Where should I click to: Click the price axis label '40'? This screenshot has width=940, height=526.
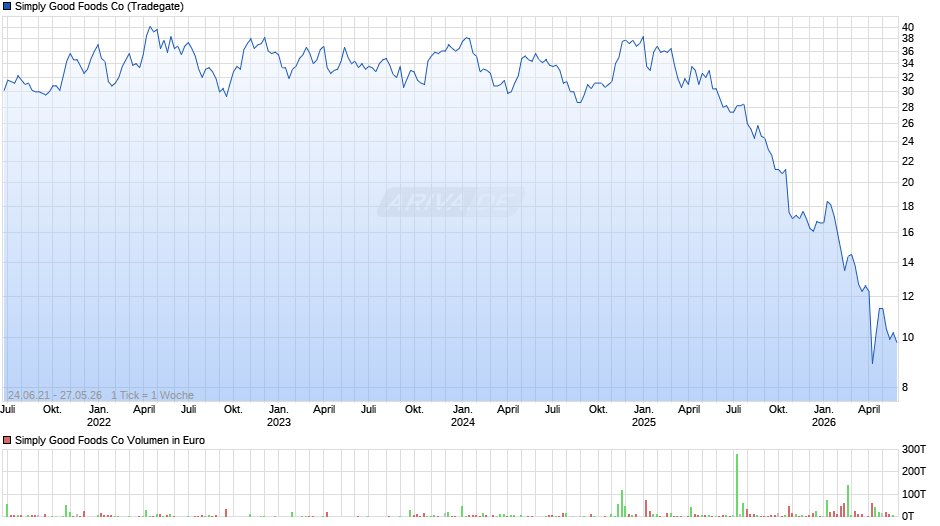(908, 27)
